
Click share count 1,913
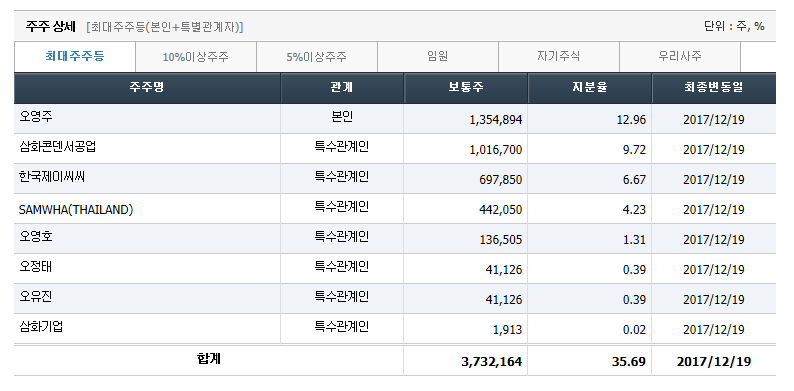click(x=507, y=330)
